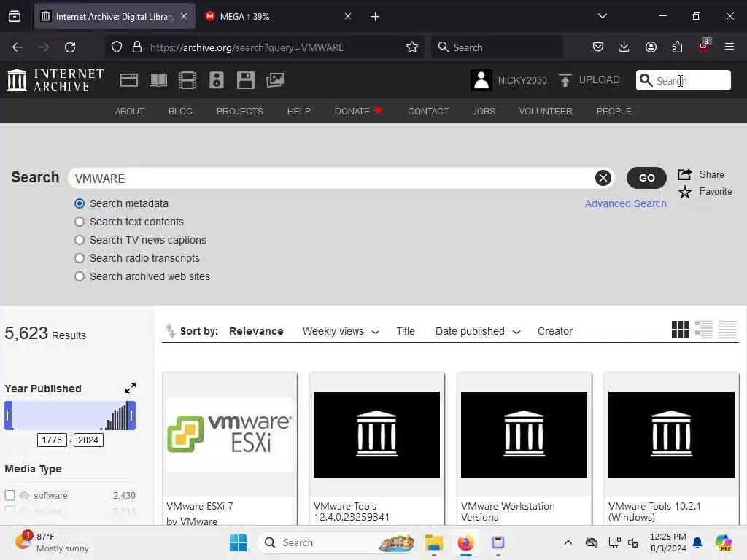Reload the current page
Screen dimensions: 747x560
click(70, 47)
